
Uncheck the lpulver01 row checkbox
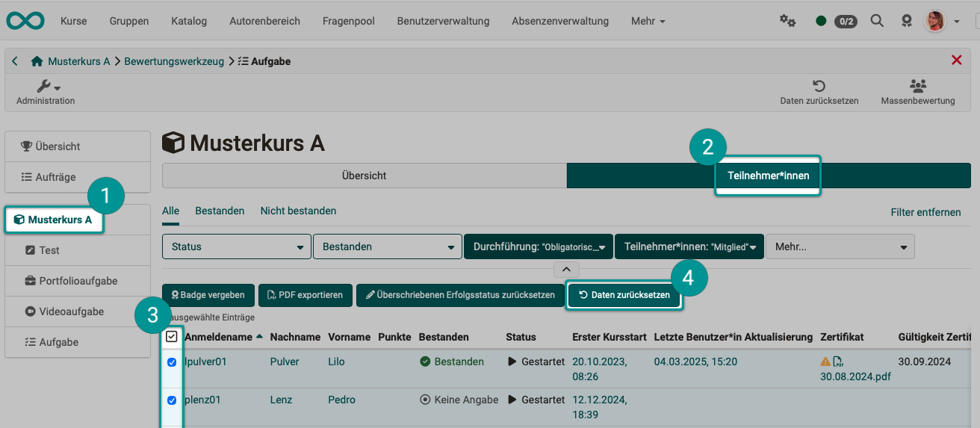[x=172, y=362]
